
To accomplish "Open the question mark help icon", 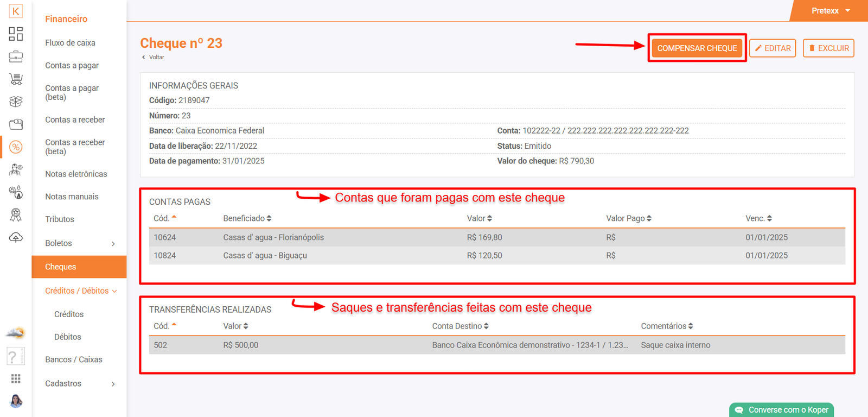I will point(13,357).
